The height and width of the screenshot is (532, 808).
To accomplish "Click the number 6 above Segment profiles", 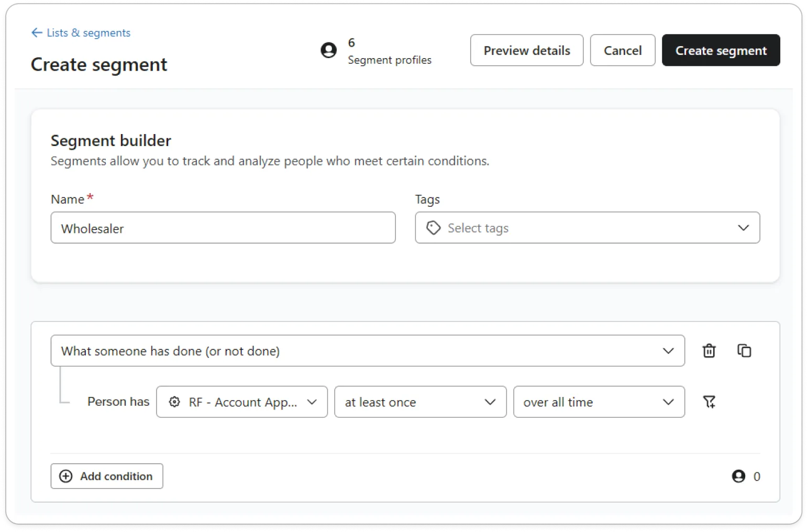I will pyautogui.click(x=351, y=42).
